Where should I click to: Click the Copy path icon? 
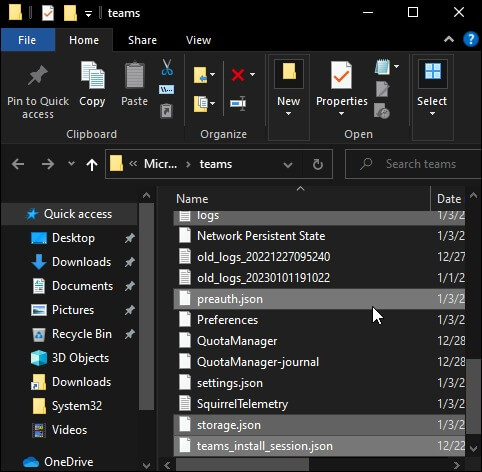click(x=166, y=90)
